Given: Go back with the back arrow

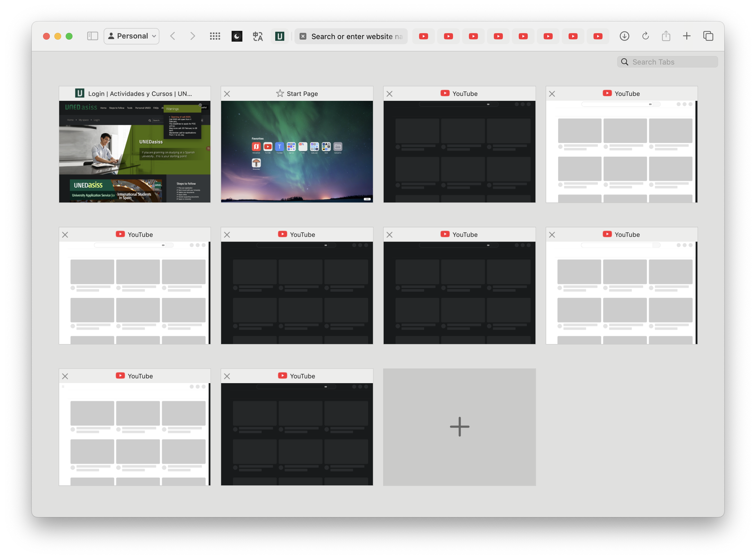Looking at the screenshot, I should click(x=172, y=36).
